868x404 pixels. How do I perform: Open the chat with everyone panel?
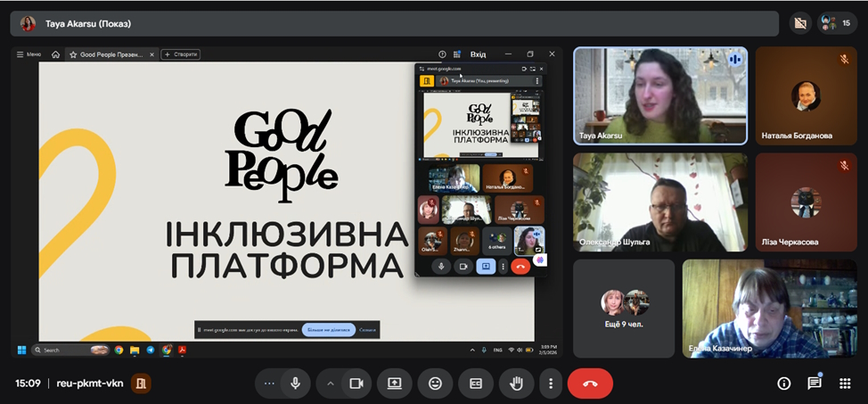pos(815,383)
